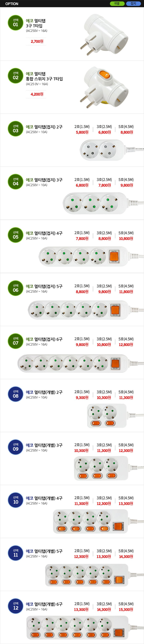
Task: Click the green 개별 pill at top
Action: coord(117,4)
